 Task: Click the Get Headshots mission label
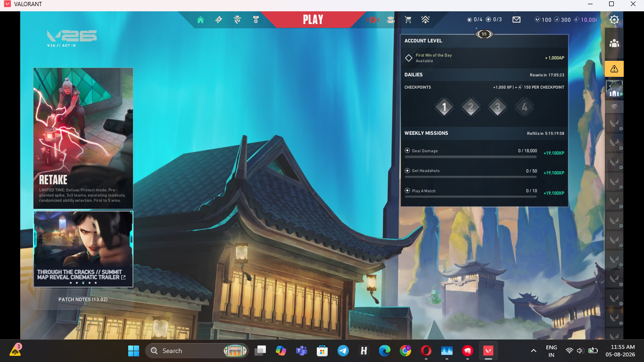(x=426, y=171)
